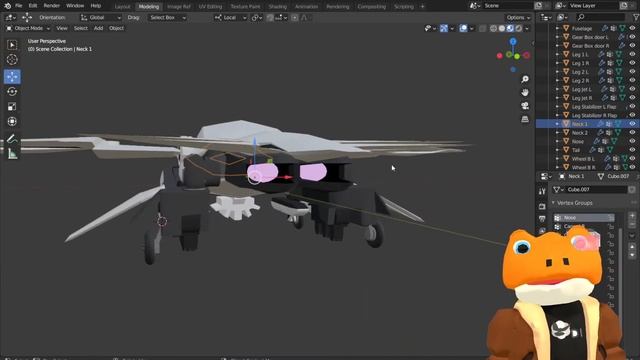Open the Edit menu
Viewport: 640px width, 360px height.
coord(33,6)
